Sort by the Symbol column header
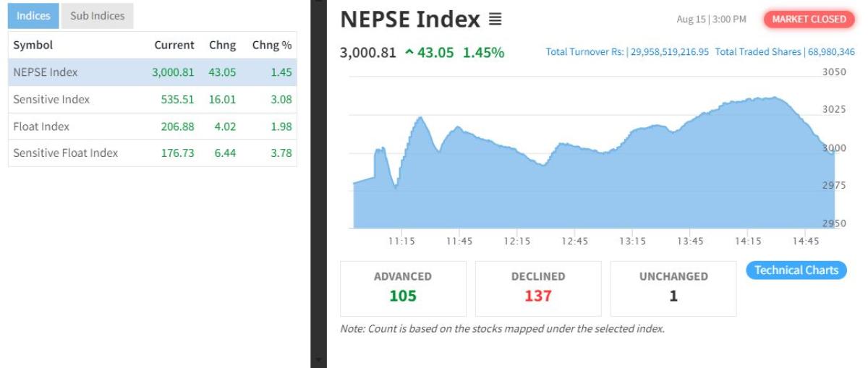 (x=33, y=45)
